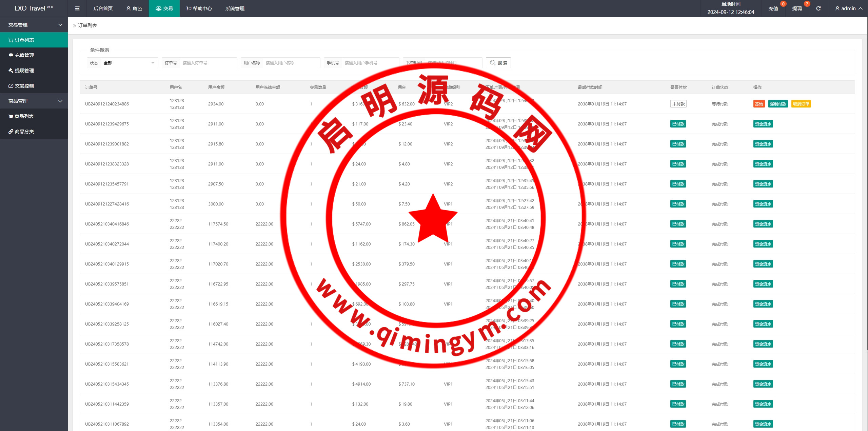Viewport: 868px width, 431px height.
Task: Focus the 订单号 input field
Action: pyautogui.click(x=208, y=63)
